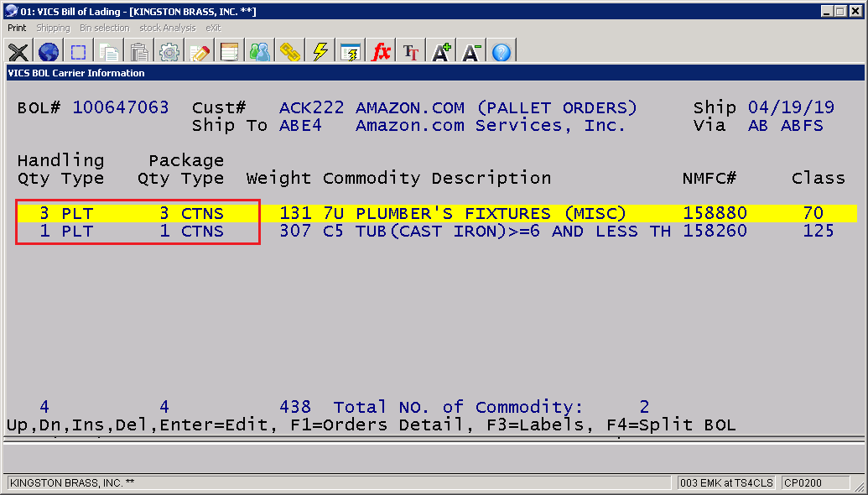Click the ABFS carrier name
The height and width of the screenshot is (495, 868).
802,125
